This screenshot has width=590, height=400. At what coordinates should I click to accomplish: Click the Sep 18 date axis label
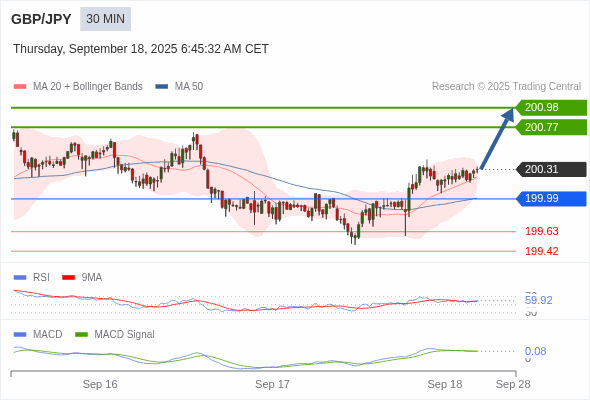coord(445,384)
